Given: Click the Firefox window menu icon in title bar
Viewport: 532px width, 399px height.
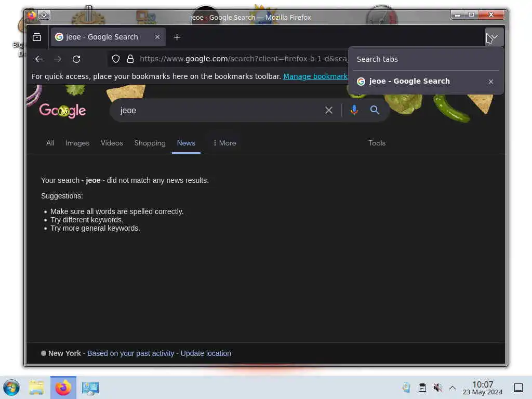Looking at the screenshot, I should (x=31, y=15).
